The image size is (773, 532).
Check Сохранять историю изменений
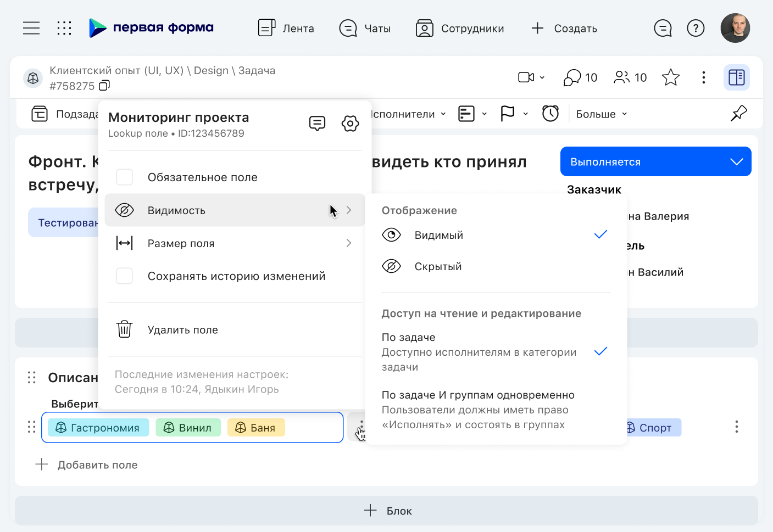click(124, 276)
